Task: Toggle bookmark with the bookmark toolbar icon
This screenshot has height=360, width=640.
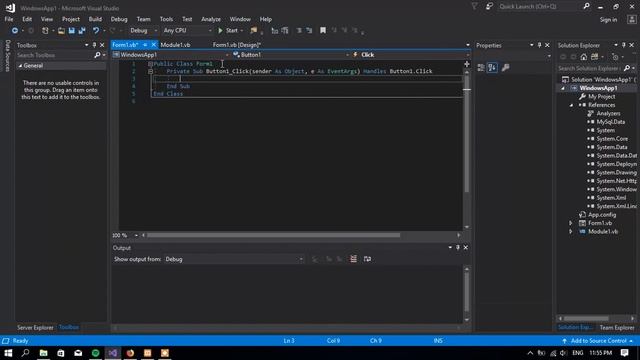Action: pyautogui.click(x=323, y=31)
